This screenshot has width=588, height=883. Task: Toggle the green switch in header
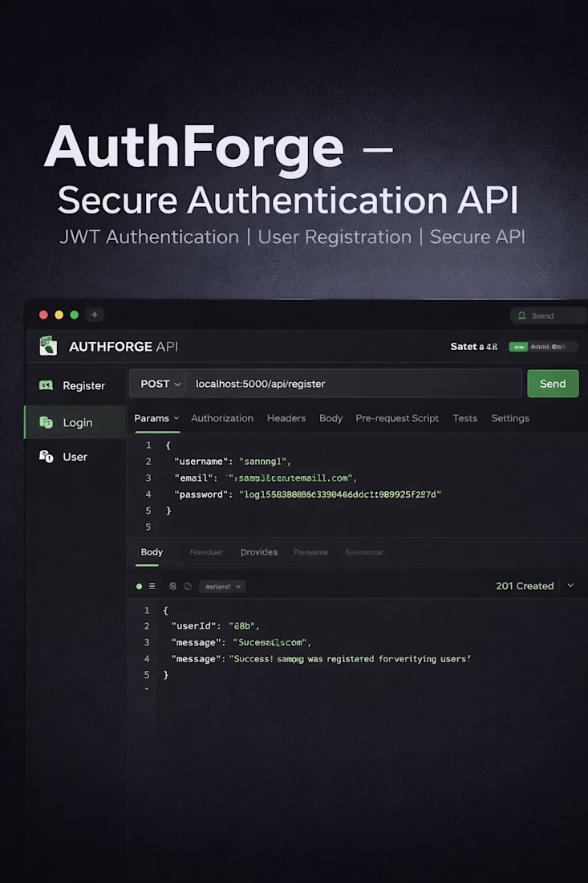coord(518,347)
